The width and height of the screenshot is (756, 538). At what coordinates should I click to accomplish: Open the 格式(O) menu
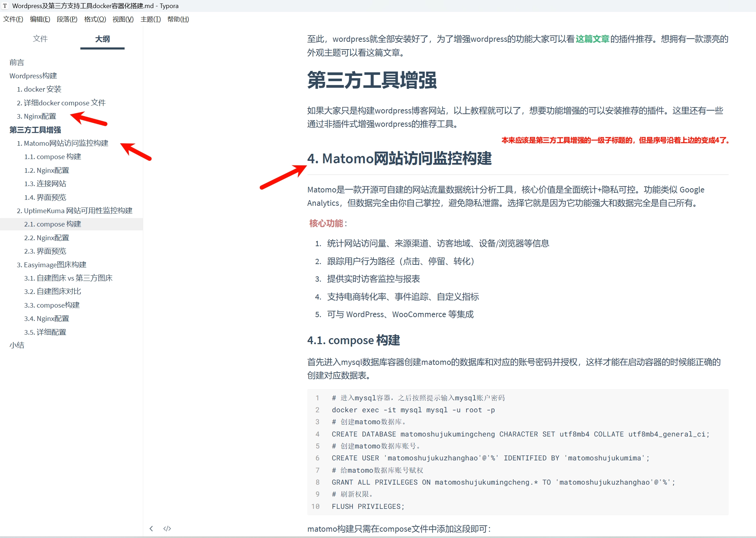point(95,19)
